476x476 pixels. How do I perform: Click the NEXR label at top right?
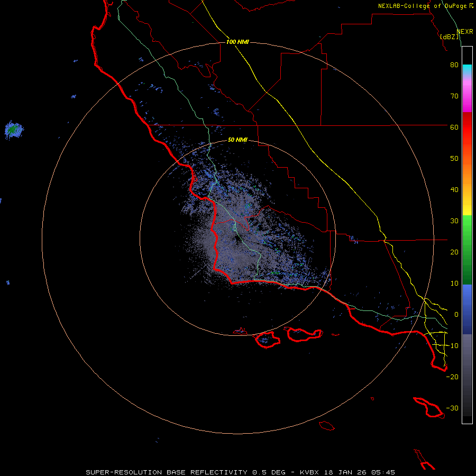pyautogui.click(x=465, y=32)
